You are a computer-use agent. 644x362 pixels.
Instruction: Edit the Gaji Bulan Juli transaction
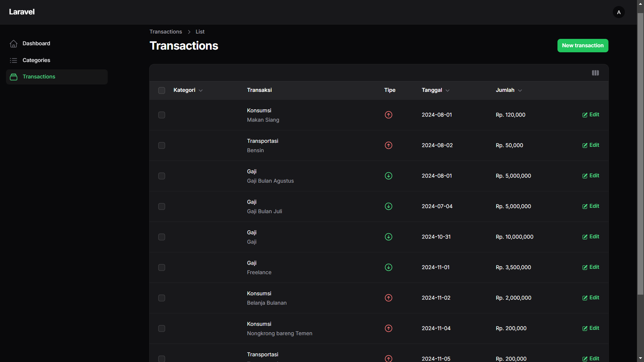click(x=591, y=206)
